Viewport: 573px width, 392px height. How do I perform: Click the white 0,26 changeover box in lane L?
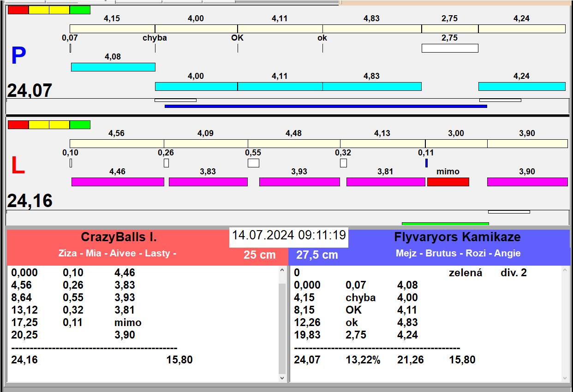167,163
